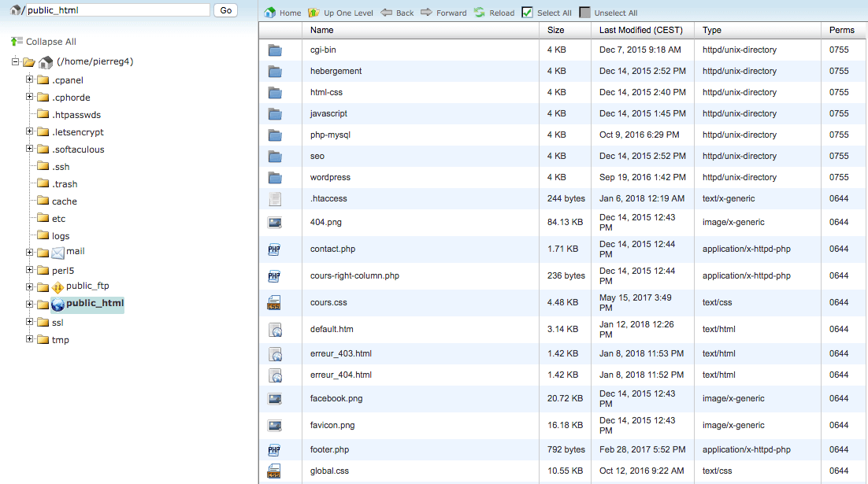The width and height of the screenshot is (868, 484).
Task: Click the home icon beside /home/pierreg4
Action: tap(46, 62)
